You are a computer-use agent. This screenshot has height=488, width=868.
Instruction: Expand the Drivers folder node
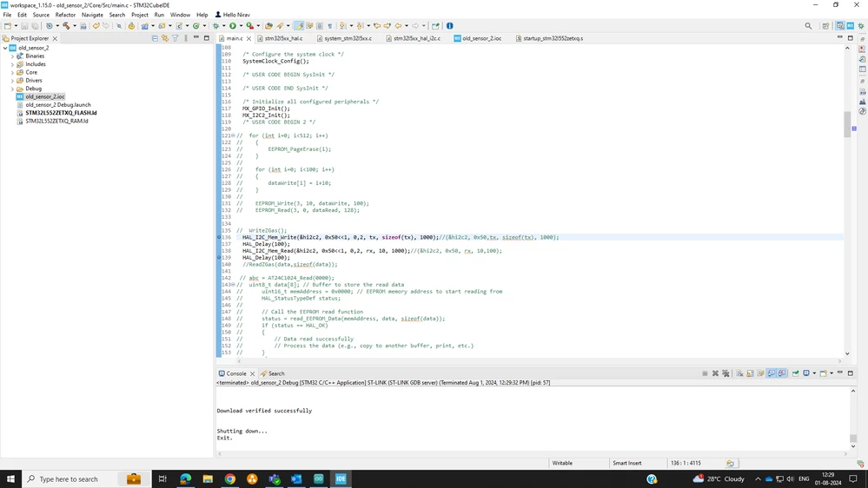point(13,80)
